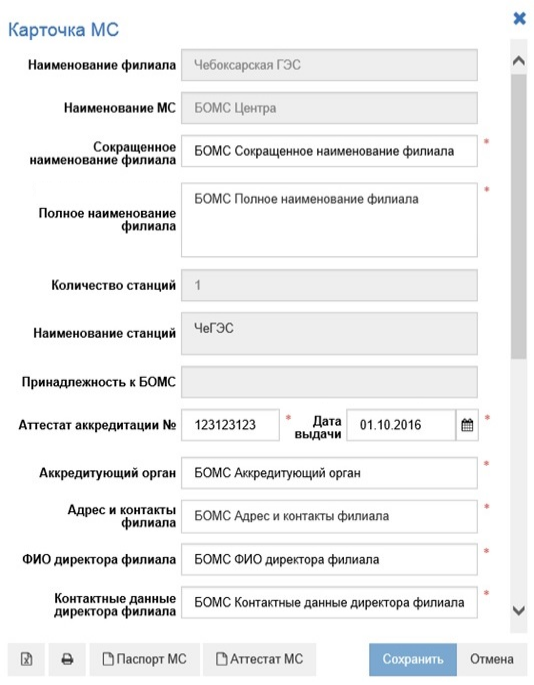This screenshot has width=534, height=685.
Task: Click the Карточка МС dialog title
Action: 63,30
